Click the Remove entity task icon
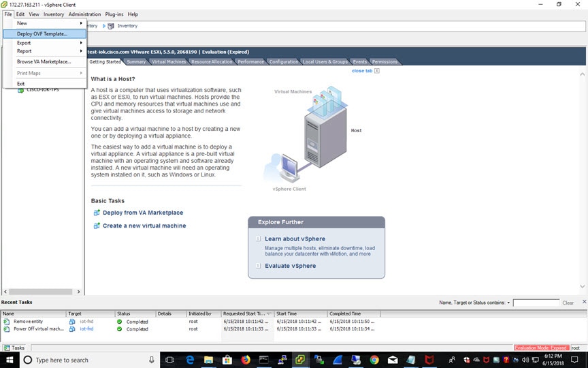This screenshot has width=588, height=368. [6, 322]
